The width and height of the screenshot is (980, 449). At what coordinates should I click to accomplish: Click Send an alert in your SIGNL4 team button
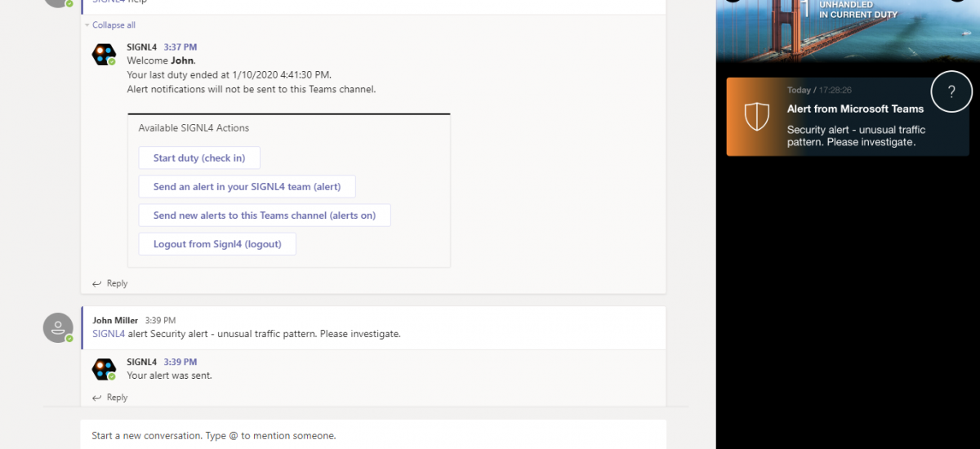coord(247,187)
